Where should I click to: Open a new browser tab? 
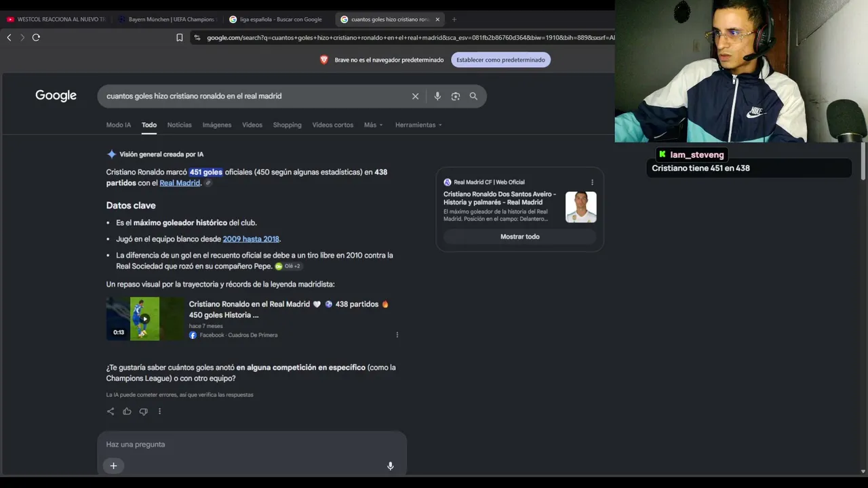tap(454, 20)
